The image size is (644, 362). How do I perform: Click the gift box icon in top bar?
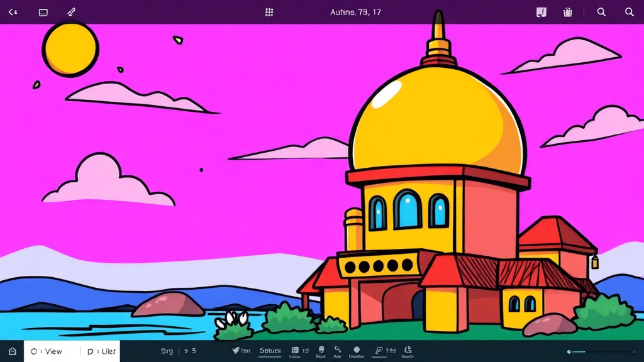[568, 12]
